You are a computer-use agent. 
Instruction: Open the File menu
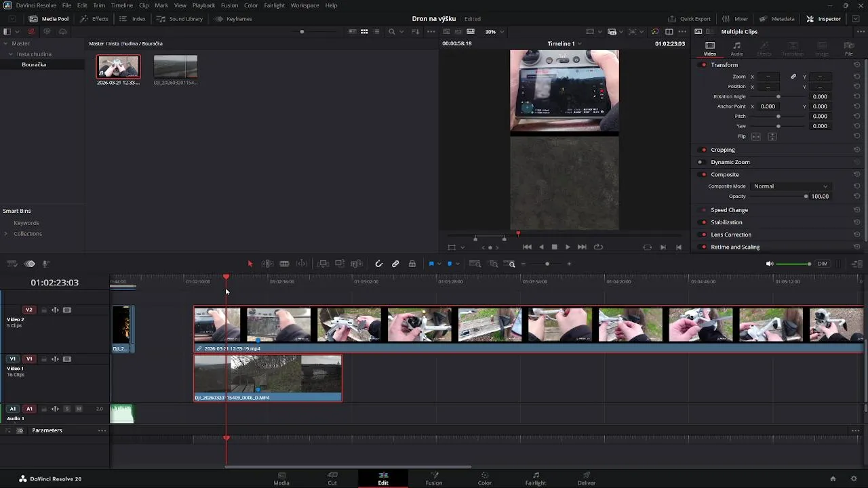point(66,5)
